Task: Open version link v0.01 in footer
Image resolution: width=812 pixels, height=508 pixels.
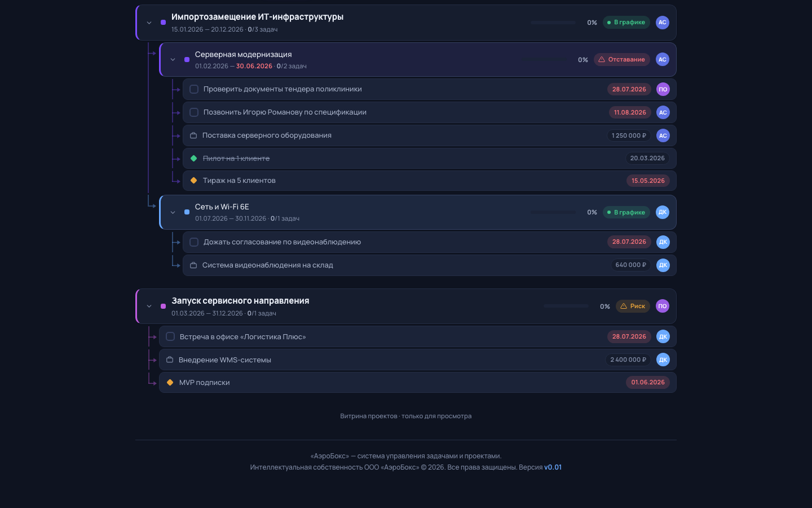Action: pyautogui.click(x=553, y=467)
